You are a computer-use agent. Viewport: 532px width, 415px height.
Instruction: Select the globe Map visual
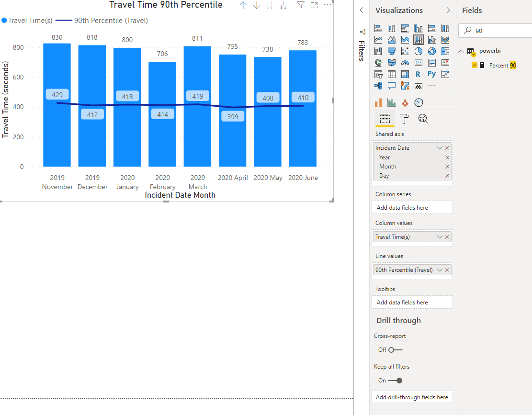click(378, 63)
